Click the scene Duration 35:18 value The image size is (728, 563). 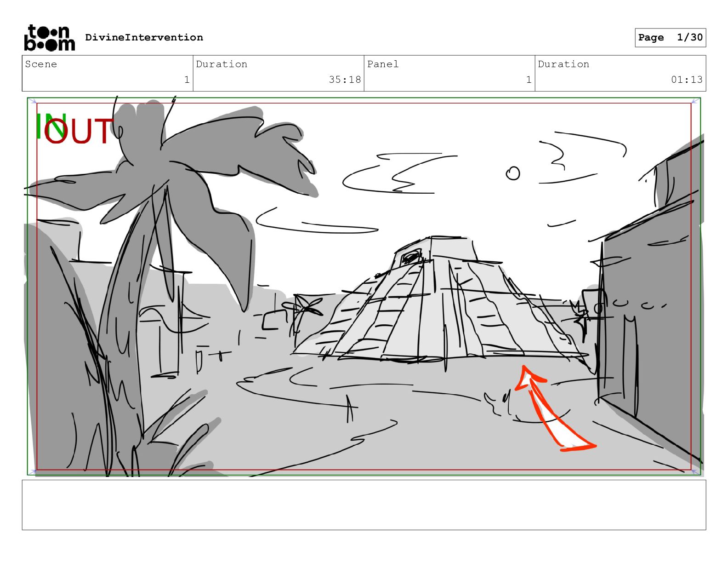345,80
